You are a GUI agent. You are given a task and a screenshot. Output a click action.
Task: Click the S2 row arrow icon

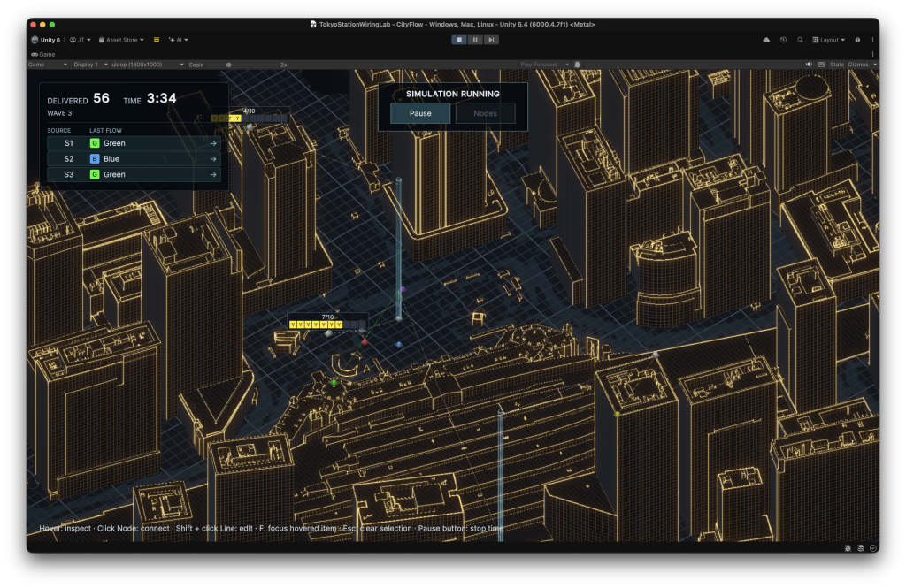[x=213, y=159]
